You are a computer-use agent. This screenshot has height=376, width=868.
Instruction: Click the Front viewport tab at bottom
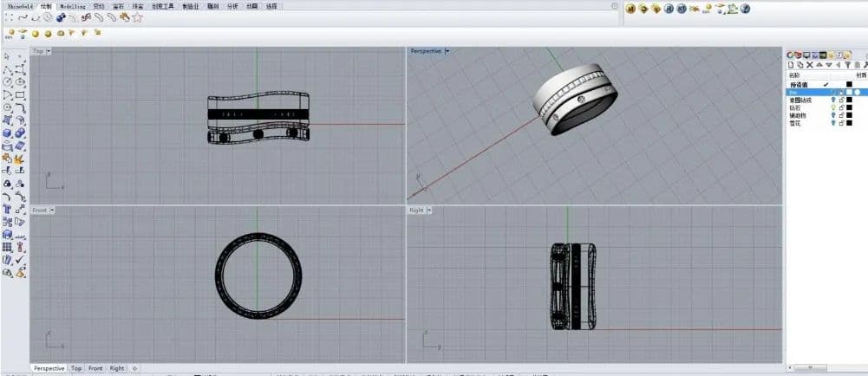(95, 368)
